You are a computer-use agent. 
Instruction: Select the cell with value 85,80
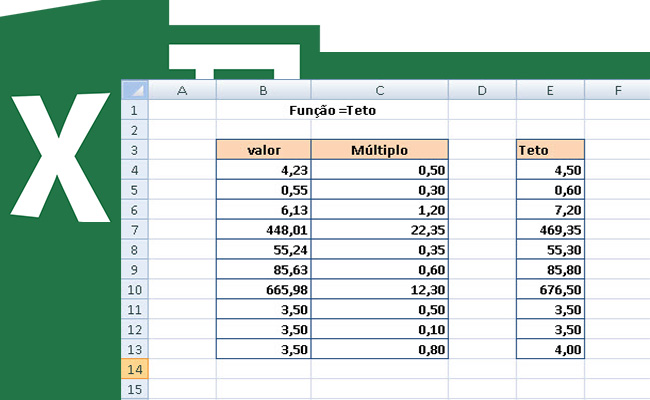pyautogui.click(x=551, y=269)
